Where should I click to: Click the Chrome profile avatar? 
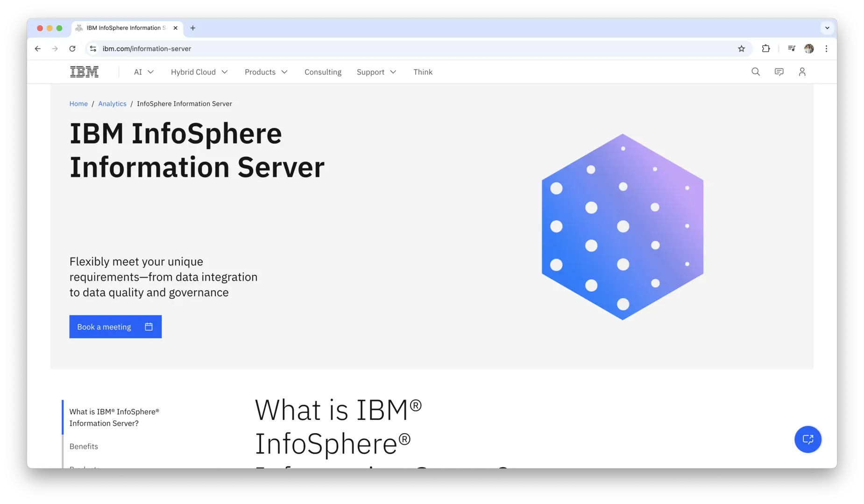pos(809,49)
